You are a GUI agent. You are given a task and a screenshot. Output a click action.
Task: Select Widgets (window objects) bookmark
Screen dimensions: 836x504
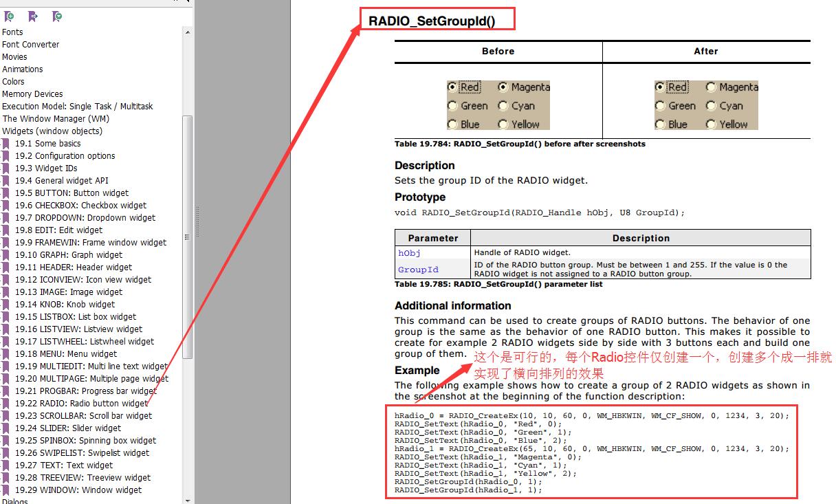tap(52, 131)
